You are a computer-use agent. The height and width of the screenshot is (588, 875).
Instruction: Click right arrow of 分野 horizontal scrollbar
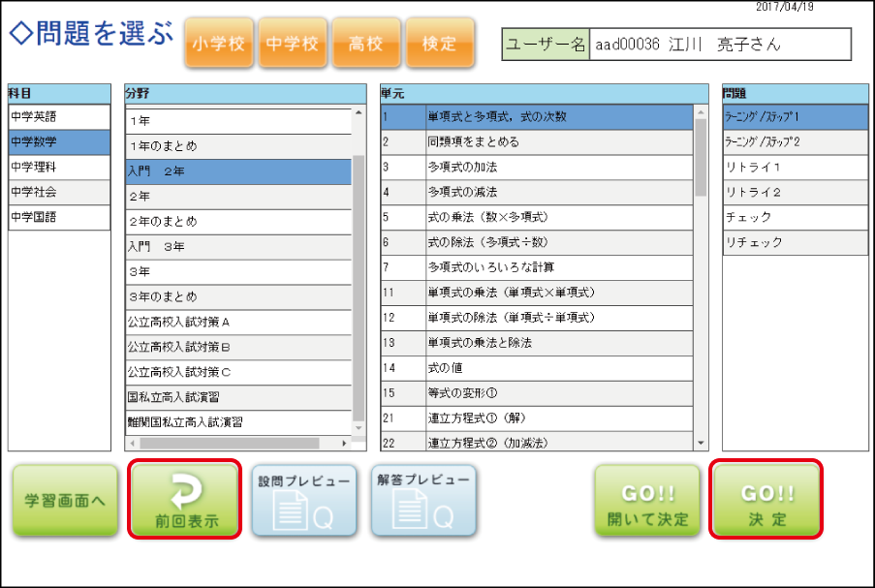point(344,444)
